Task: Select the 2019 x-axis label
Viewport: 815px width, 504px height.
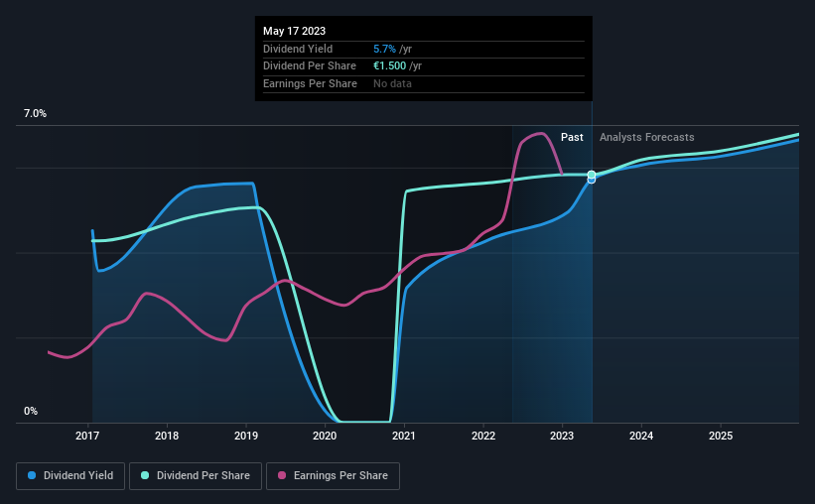Action: 246,436
